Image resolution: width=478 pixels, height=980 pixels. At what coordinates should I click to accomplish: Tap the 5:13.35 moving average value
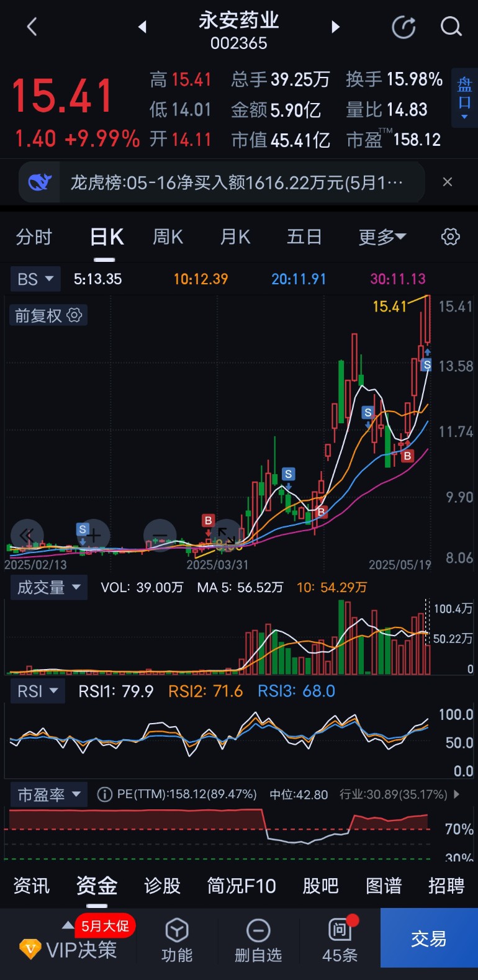click(x=97, y=279)
